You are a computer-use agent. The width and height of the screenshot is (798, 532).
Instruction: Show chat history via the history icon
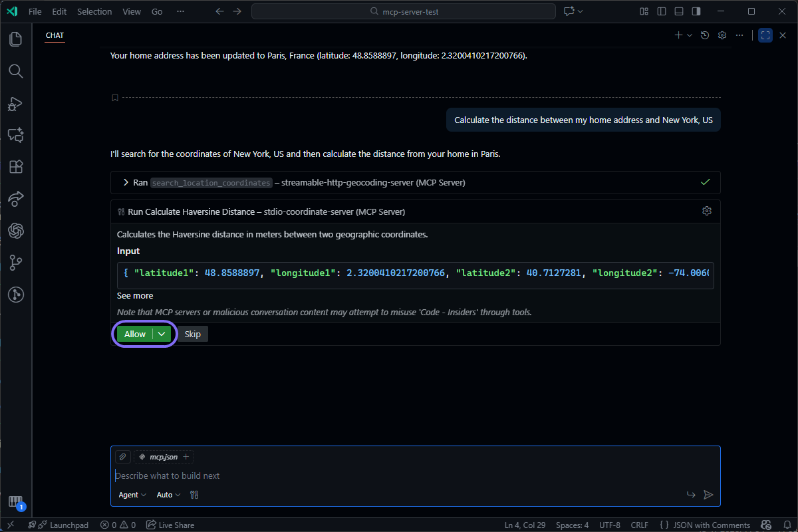pos(705,35)
